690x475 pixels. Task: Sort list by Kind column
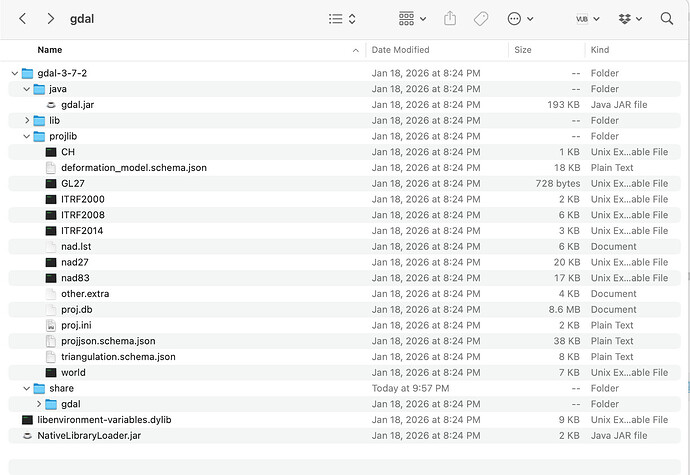[x=601, y=49]
